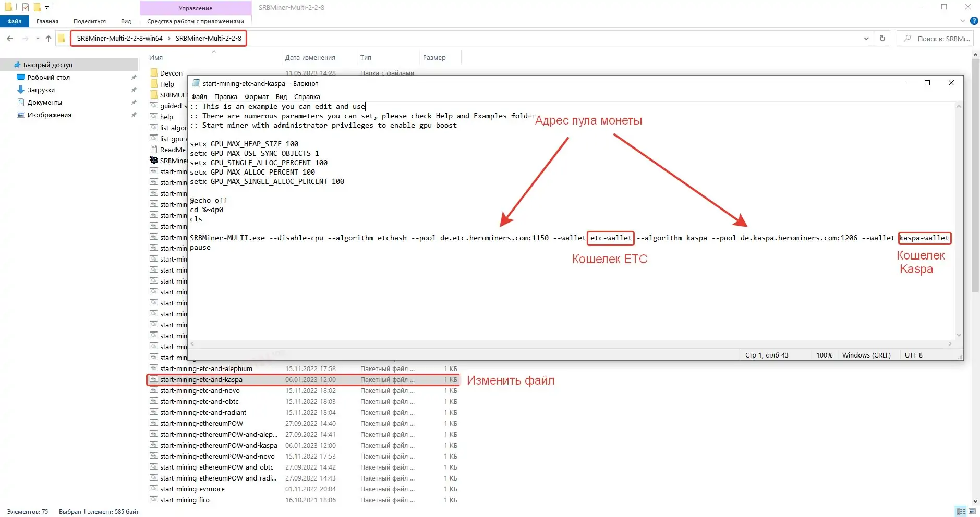Open Справка menu in Notepad

(307, 96)
